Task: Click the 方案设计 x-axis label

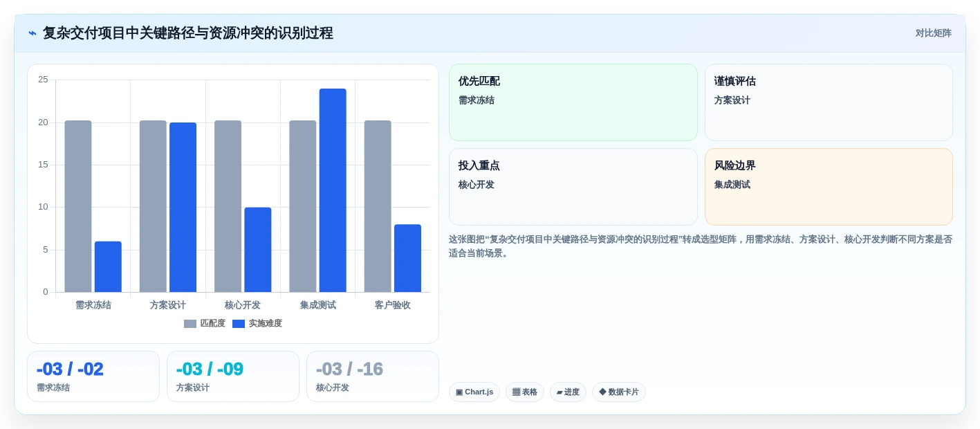Action: pyautogui.click(x=168, y=305)
